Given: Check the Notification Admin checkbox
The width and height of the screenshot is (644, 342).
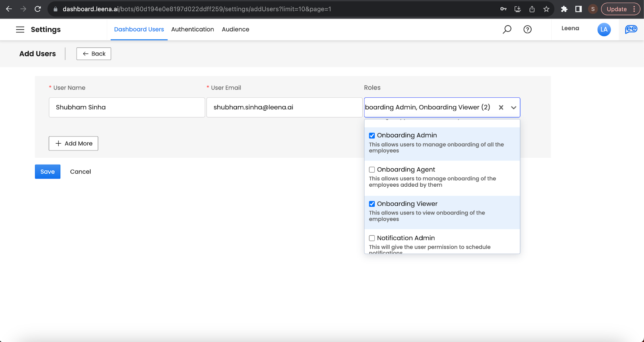Looking at the screenshot, I should [x=372, y=238].
